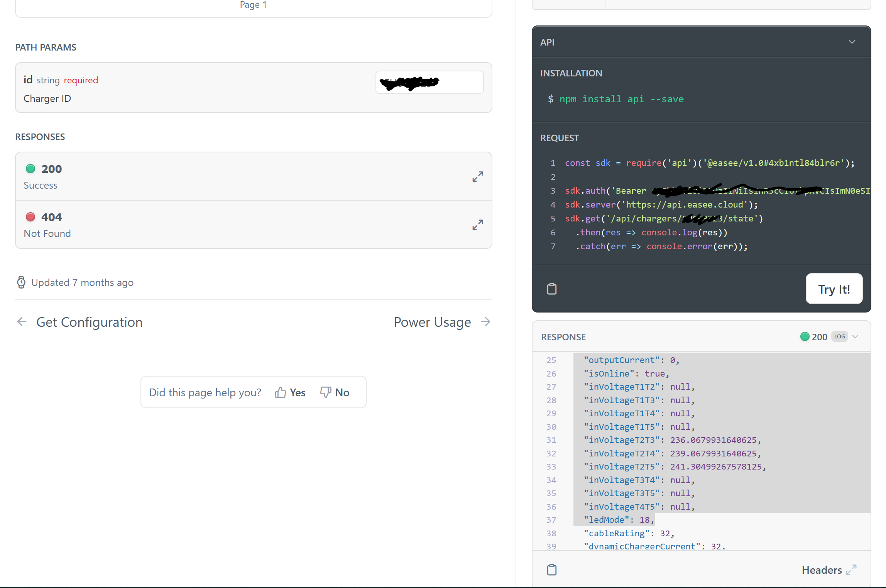
Task: Collapse the API panel using its chevron
Action: click(852, 42)
